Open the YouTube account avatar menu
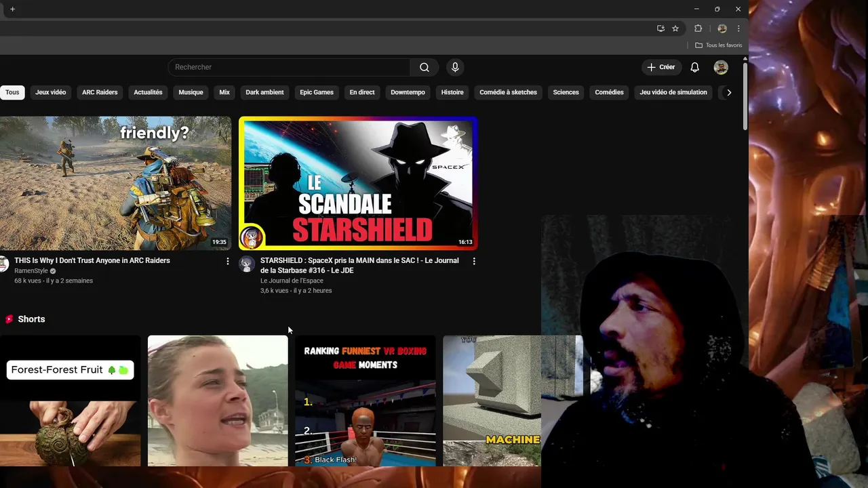 coord(721,67)
